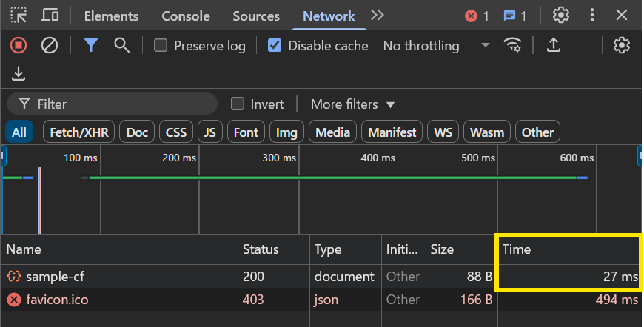Open network conditions wifi icon
This screenshot has height=327, width=644.
point(512,45)
